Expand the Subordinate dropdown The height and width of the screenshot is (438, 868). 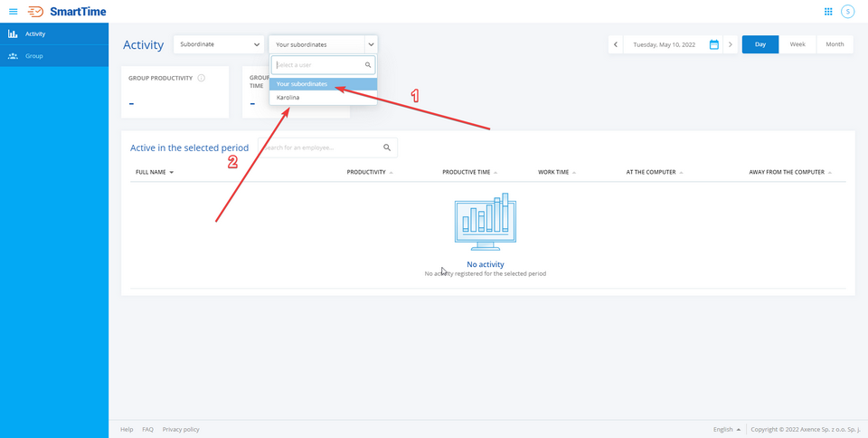click(x=218, y=44)
